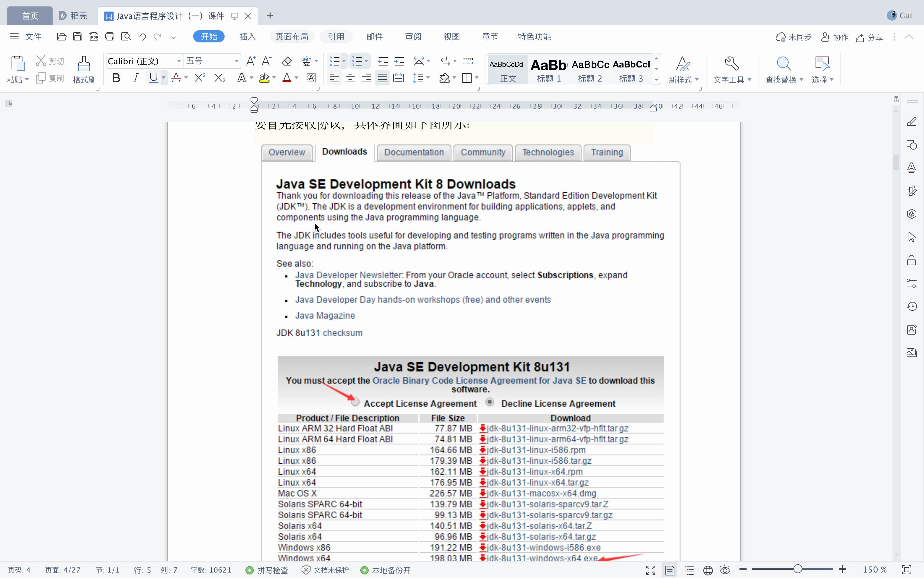
Task: Expand numbered list options arrow
Action: [x=366, y=61]
